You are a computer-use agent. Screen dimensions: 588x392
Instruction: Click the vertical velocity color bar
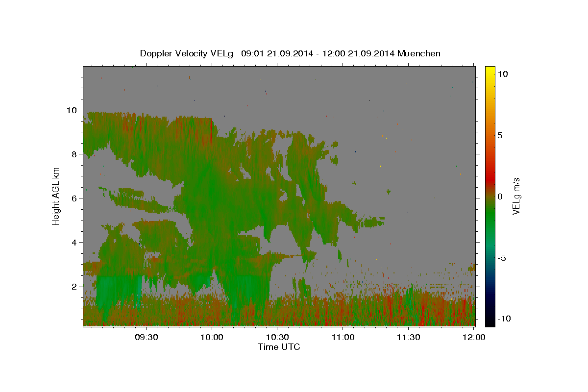tap(490, 196)
